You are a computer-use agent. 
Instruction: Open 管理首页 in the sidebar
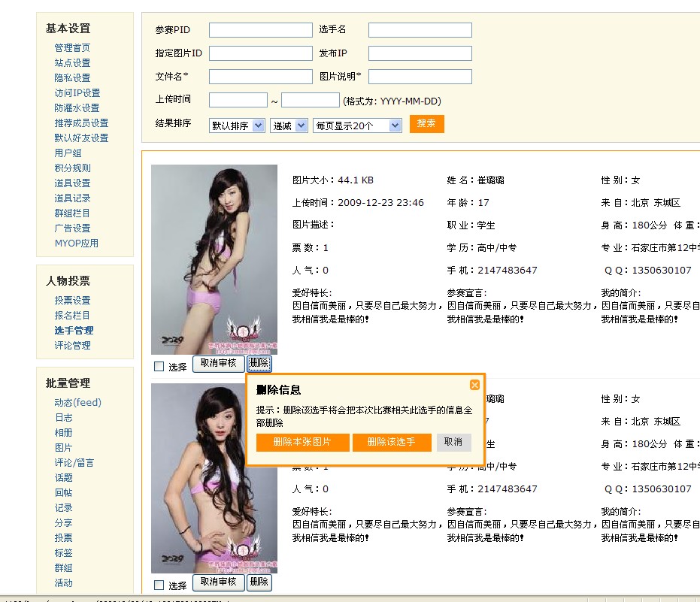click(72, 48)
